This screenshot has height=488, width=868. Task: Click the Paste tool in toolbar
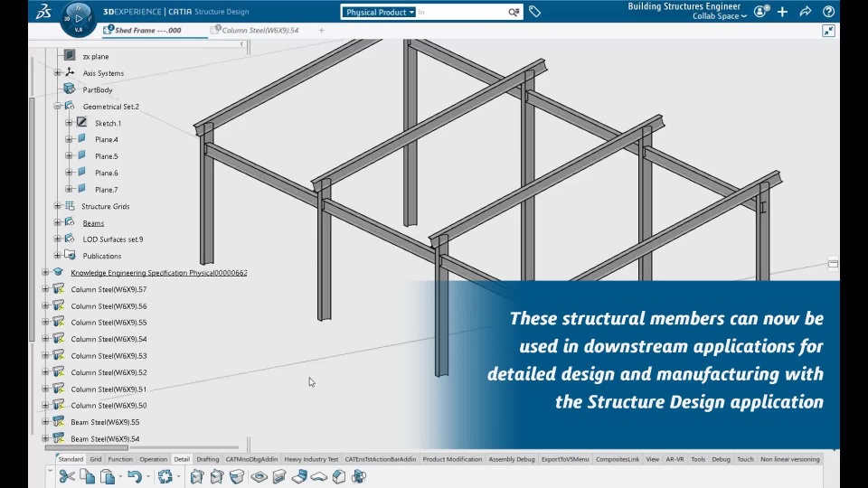(108, 476)
